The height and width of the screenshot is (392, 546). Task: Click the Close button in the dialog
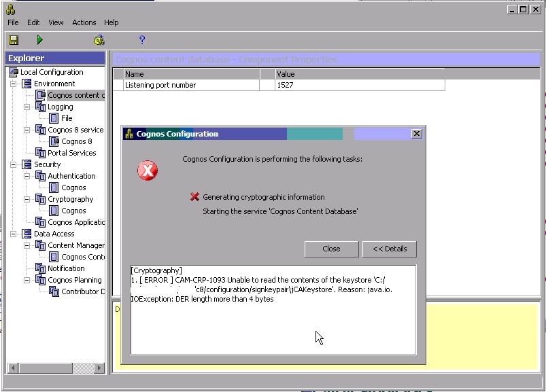pos(331,249)
